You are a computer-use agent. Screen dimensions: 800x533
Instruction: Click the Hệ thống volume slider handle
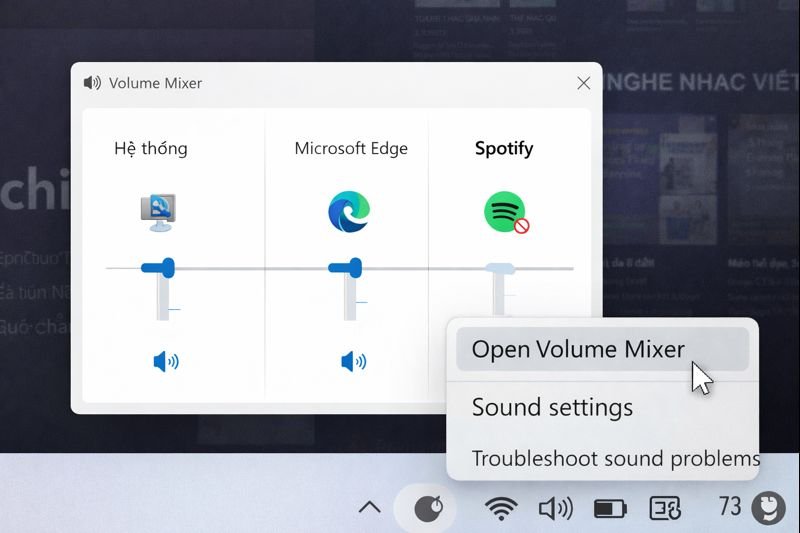tap(159, 267)
